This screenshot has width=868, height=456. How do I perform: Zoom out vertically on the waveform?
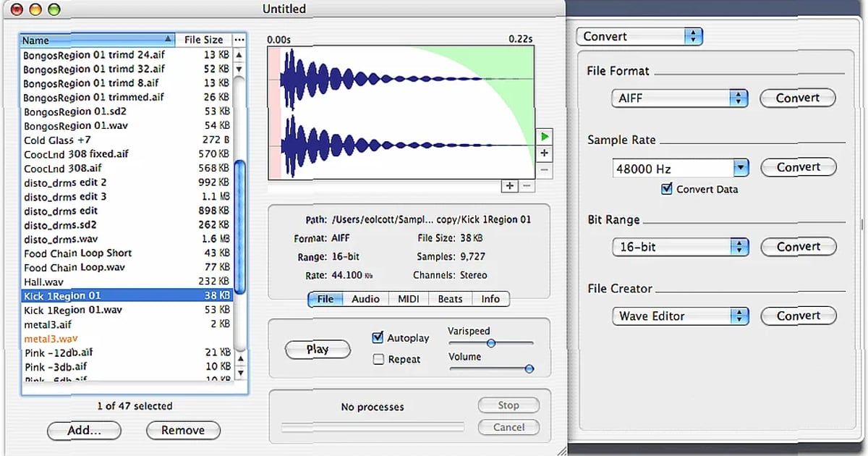[543, 169]
